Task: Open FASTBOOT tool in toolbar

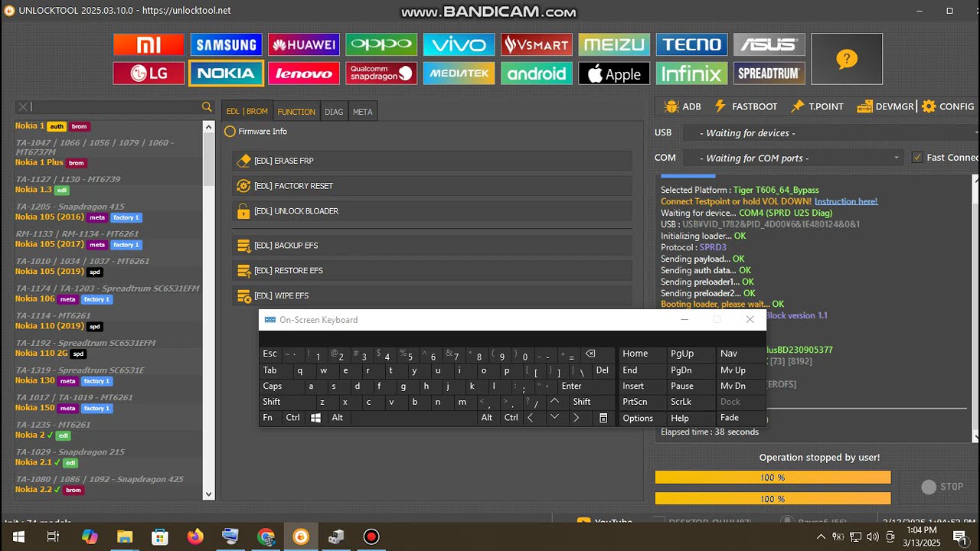Action: coord(746,106)
